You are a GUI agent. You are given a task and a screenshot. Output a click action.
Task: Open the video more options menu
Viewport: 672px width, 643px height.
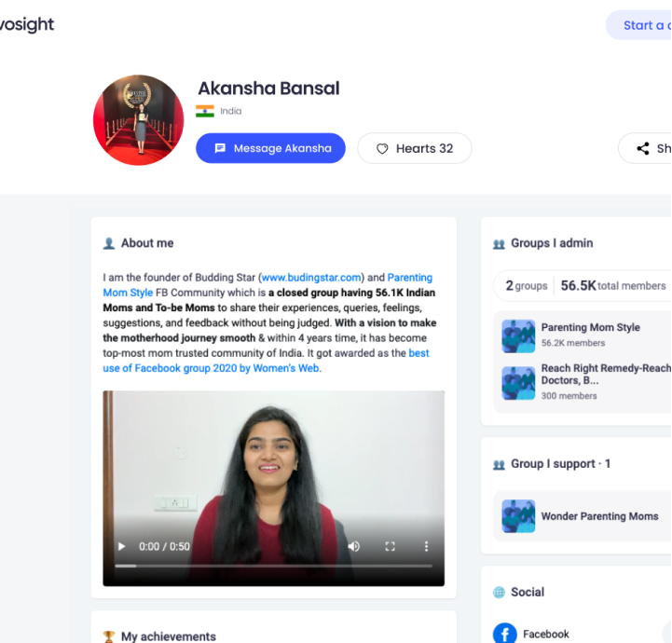coord(426,546)
